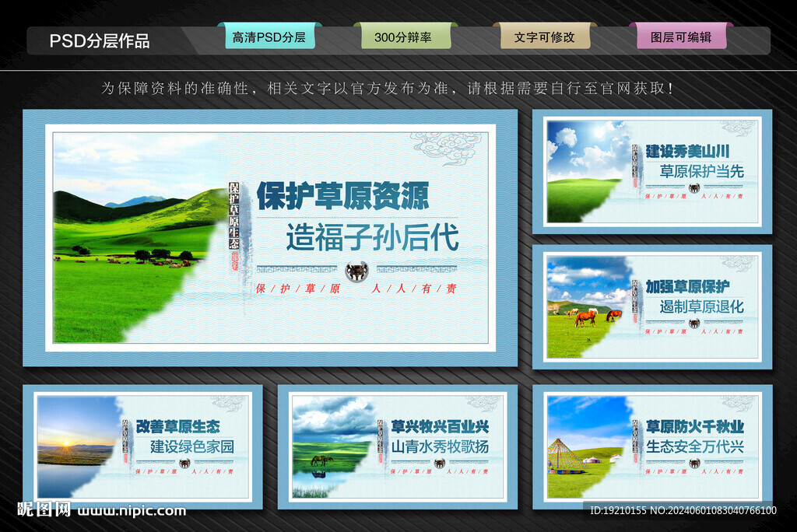The height and width of the screenshot is (532, 797).
Task: Click the 高清PSD分层 teal tag
Action: click(x=269, y=37)
